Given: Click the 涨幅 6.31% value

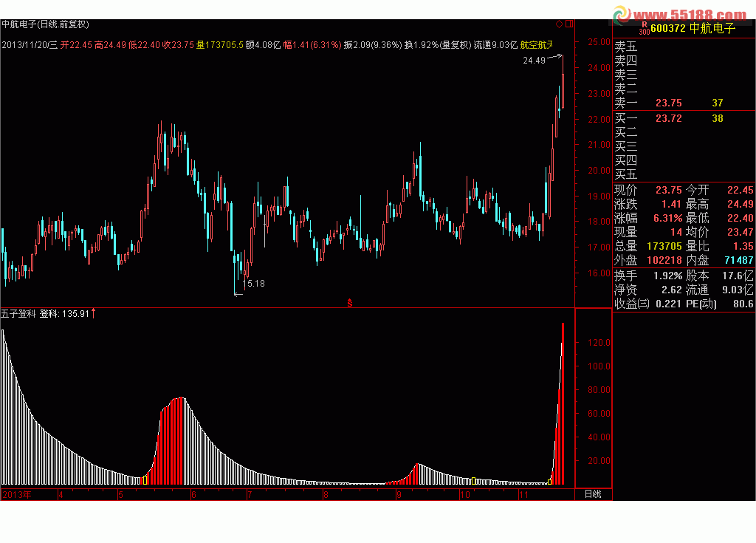Looking at the screenshot, I should tap(667, 218).
